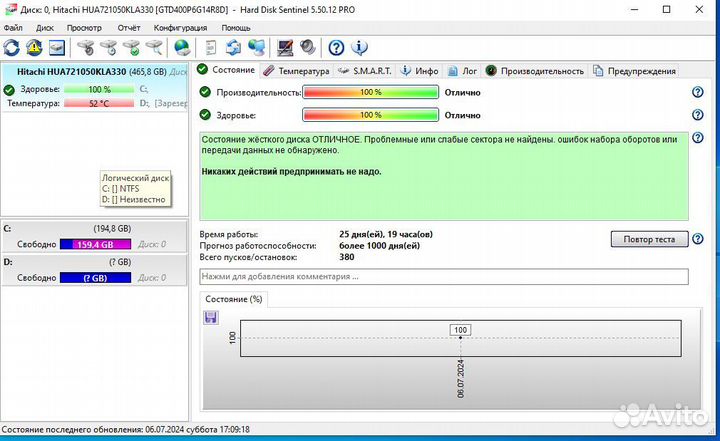This screenshot has width=720, height=441.
Task: Click the 100 data point label on chart
Action: (461, 330)
